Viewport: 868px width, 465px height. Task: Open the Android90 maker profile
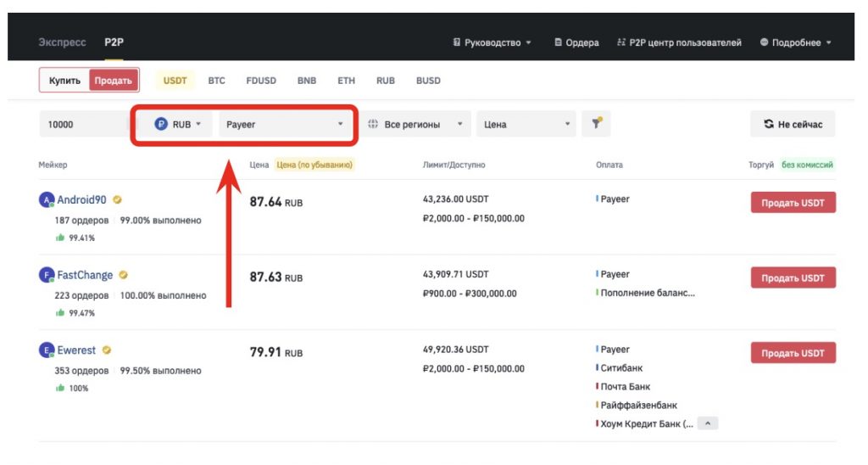[x=81, y=199]
